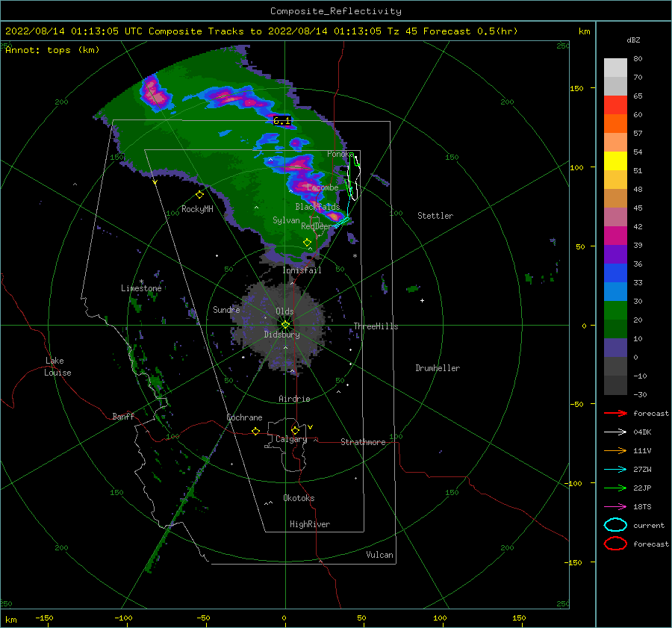Click the Ponoka city label

(340, 154)
